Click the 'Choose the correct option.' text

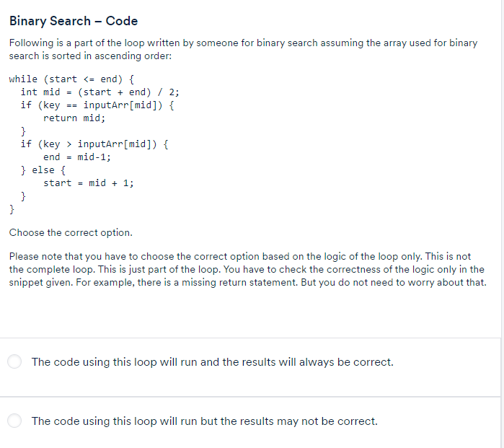coord(71,232)
